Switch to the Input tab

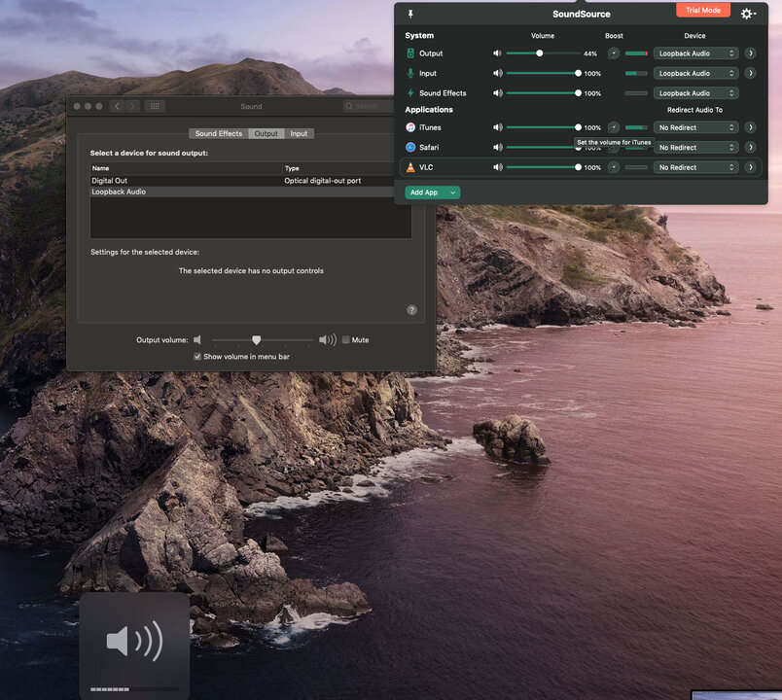tap(299, 133)
